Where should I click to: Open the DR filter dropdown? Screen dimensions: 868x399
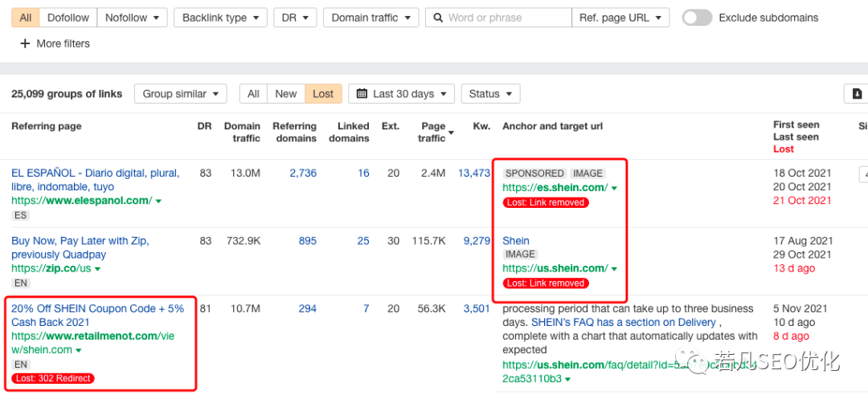coord(295,18)
